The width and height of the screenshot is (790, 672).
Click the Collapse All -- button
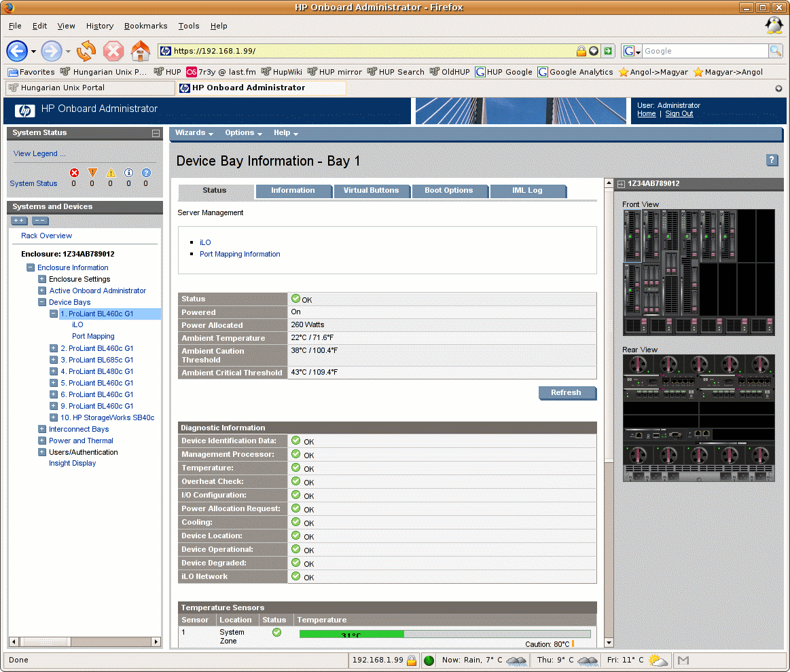(x=40, y=221)
